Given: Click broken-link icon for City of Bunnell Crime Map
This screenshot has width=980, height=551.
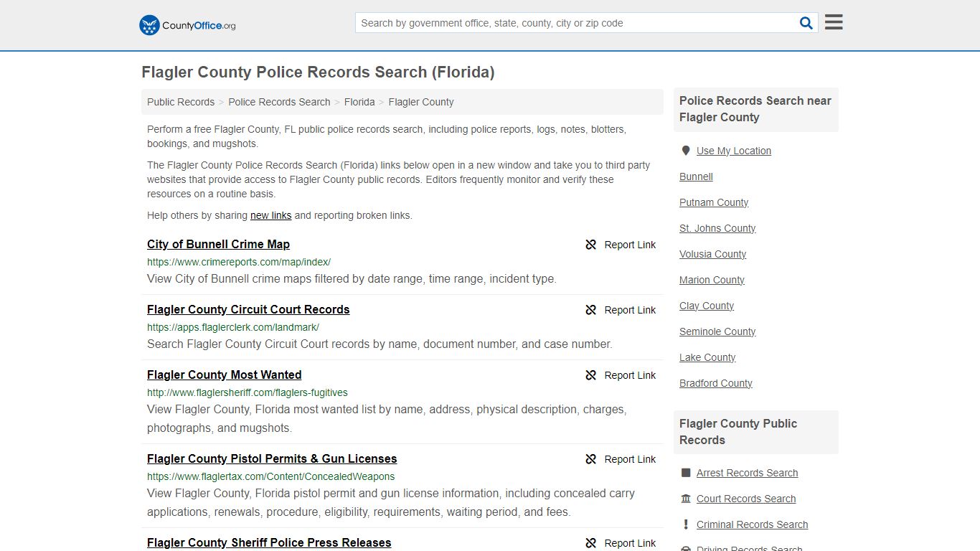Looking at the screenshot, I should click(591, 245).
